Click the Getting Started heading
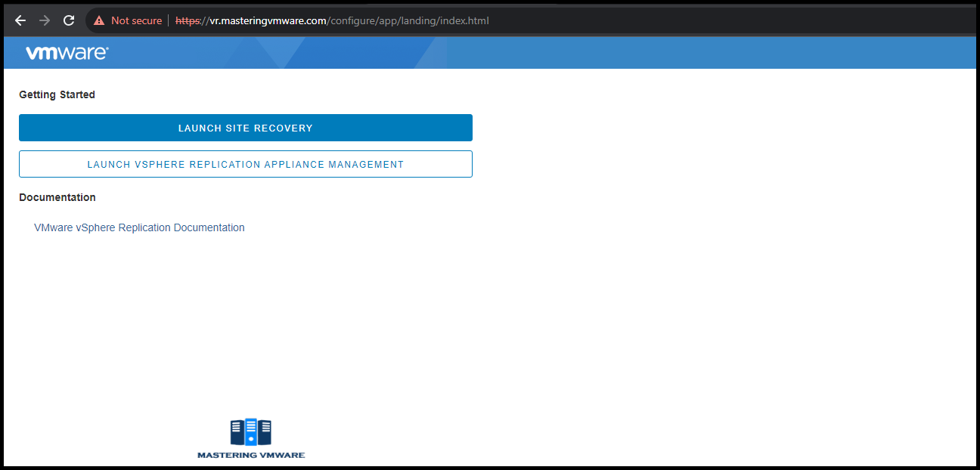This screenshot has height=470, width=980. [x=57, y=94]
